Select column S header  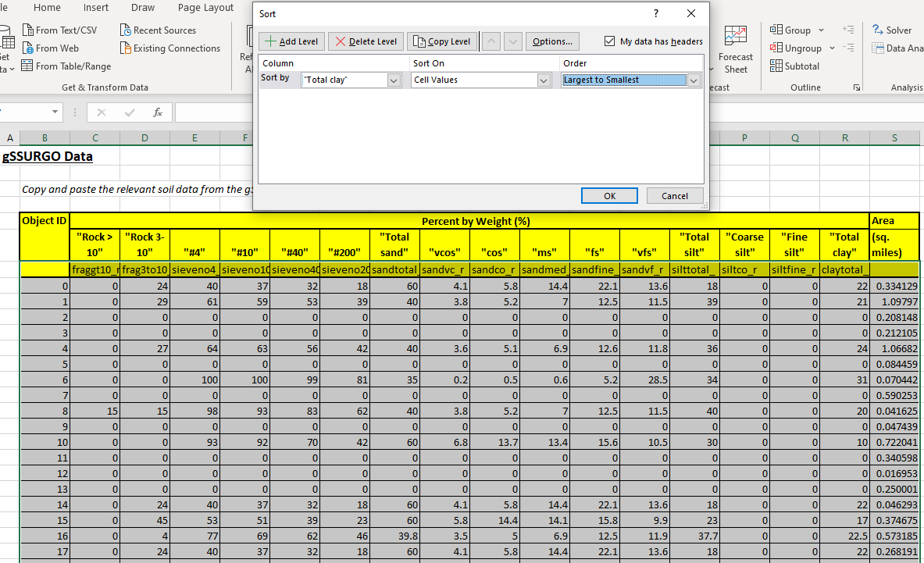coord(894,138)
